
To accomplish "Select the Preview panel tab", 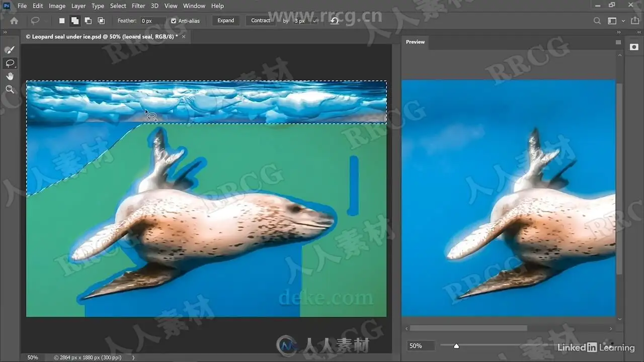I will (416, 42).
